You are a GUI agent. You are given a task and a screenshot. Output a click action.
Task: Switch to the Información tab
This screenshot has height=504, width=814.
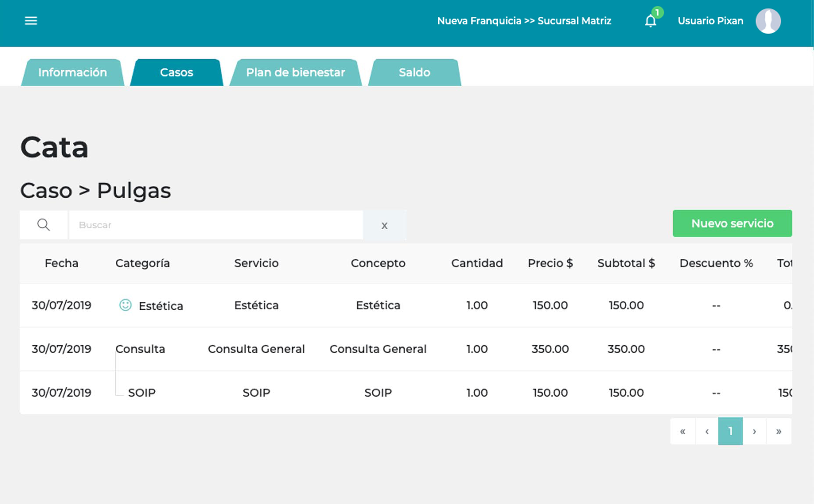point(72,72)
